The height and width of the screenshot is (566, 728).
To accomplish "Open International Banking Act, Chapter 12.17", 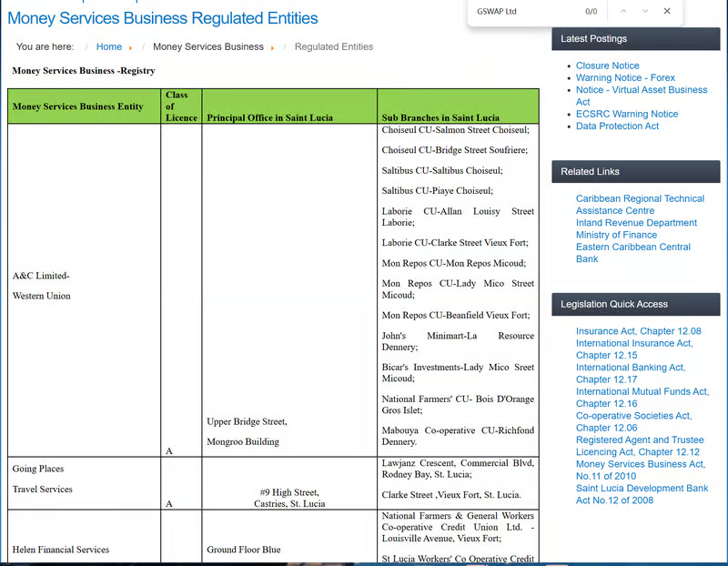I will (630, 368).
